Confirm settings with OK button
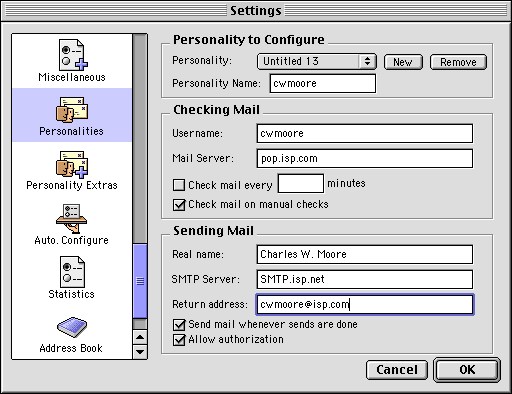Viewport: 512px width, 394px height. click(467, 370)
